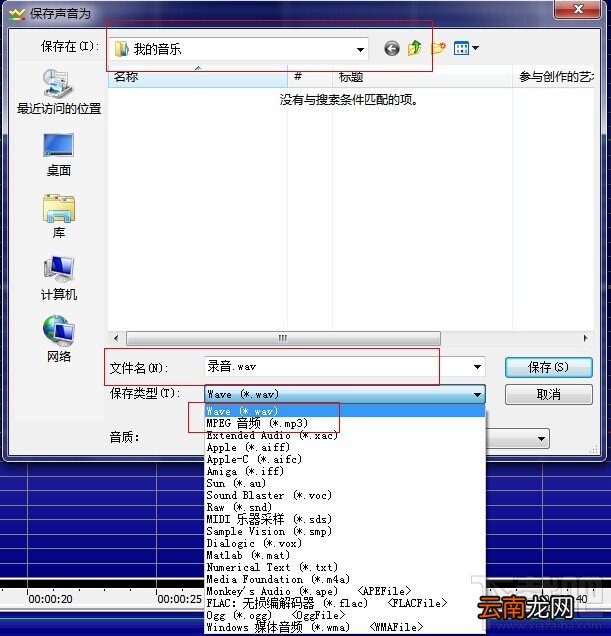Create a new folder icon
Viewport: 611px width, 636px height.
[438, 48]
